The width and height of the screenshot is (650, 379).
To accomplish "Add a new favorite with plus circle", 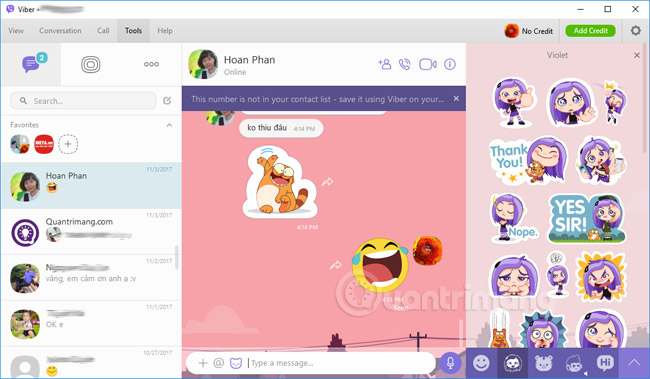I will (68, 144).
